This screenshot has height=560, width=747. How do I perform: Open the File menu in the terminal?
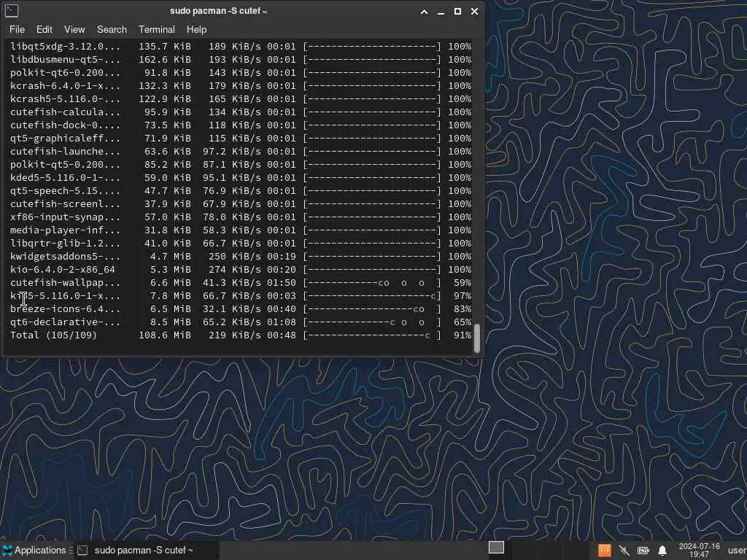(18, 29)
